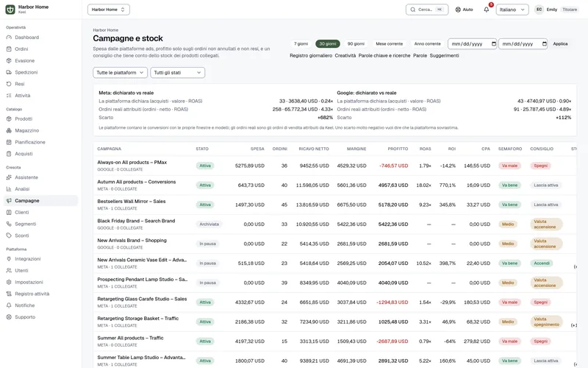Click the Aiuto help icon

tap(458, 10)
